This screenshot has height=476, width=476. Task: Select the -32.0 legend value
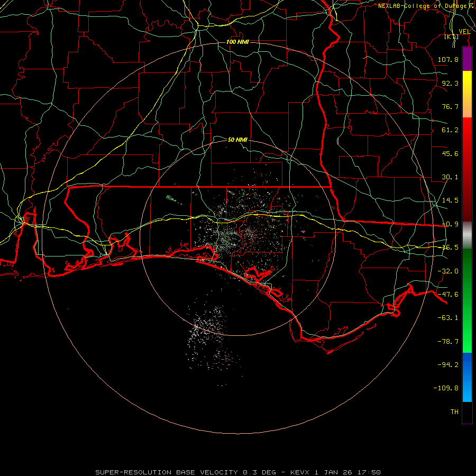pos(448,271)
